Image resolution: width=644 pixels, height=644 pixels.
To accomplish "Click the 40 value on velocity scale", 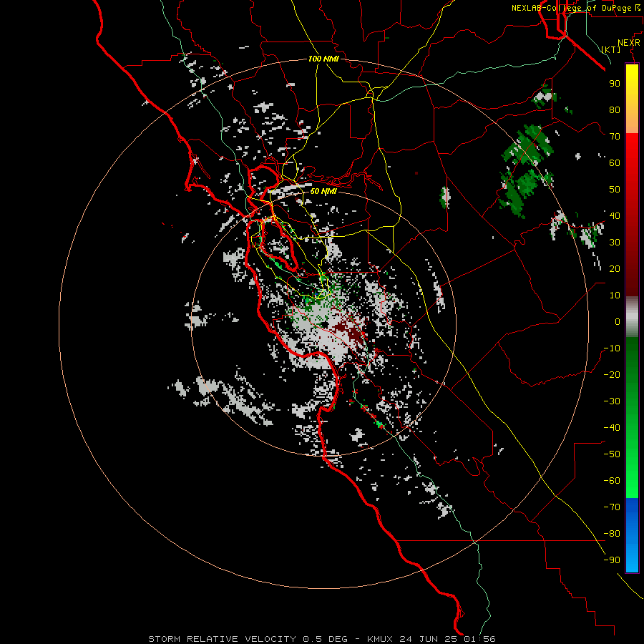I will tap(615, 215).
